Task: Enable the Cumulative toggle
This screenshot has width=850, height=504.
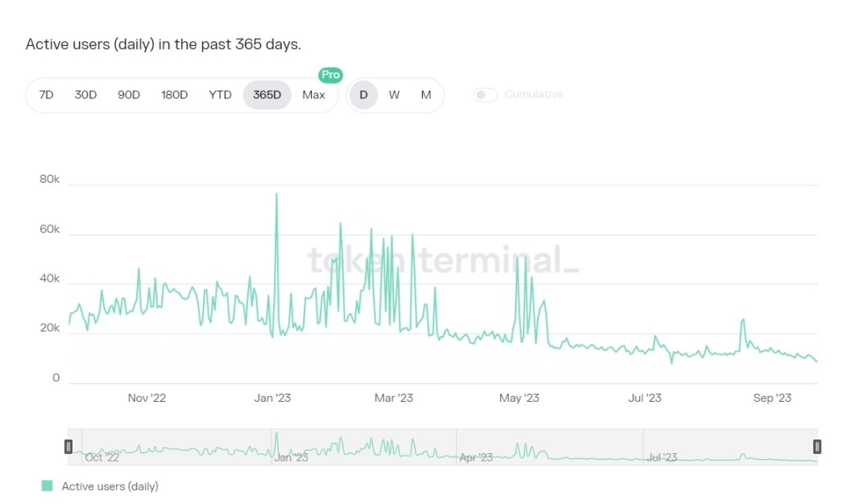Action: 485,94
